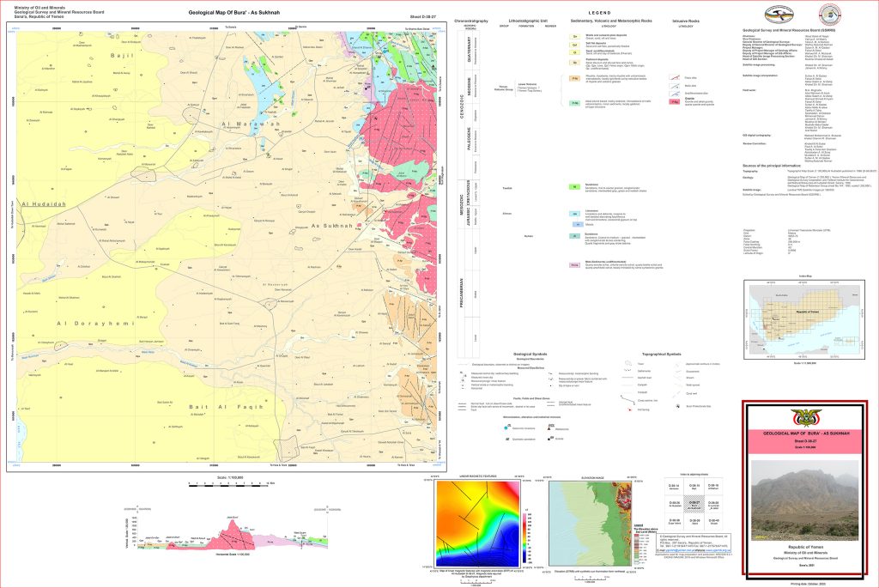
Task: Click the Yemen eagle emblem on the cover page
Action: pos(806,418)
